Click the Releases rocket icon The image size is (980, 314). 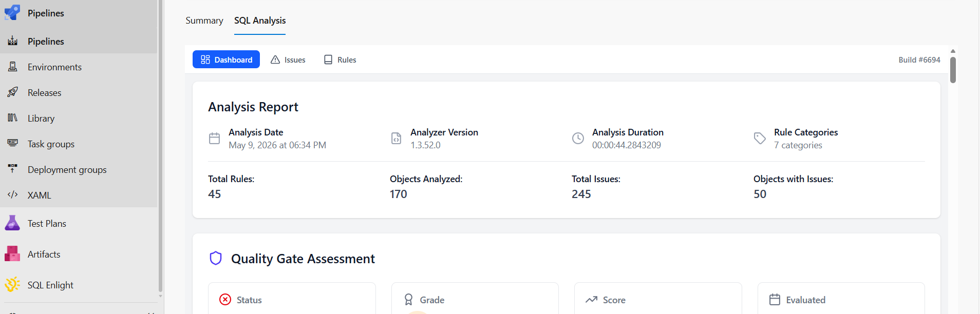[13, 92]
